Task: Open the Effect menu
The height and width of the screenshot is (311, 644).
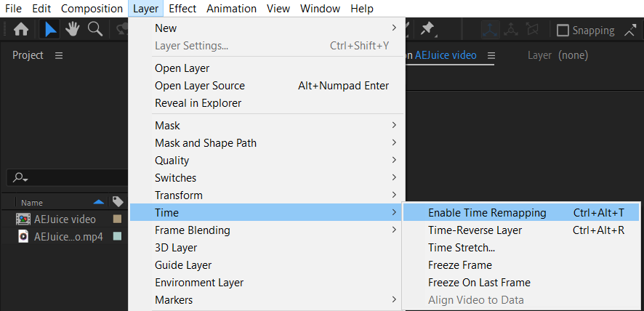Action: 182,9
